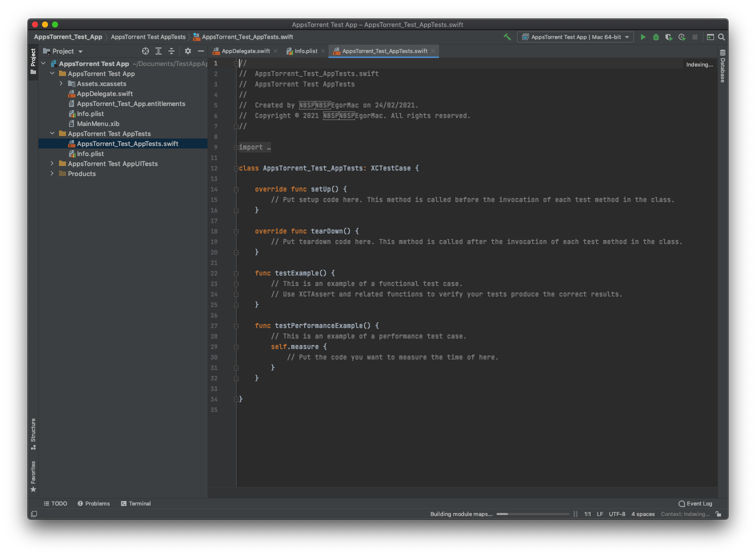
Task: Hide the Project panel with minus icon
Action: point(201,51)
